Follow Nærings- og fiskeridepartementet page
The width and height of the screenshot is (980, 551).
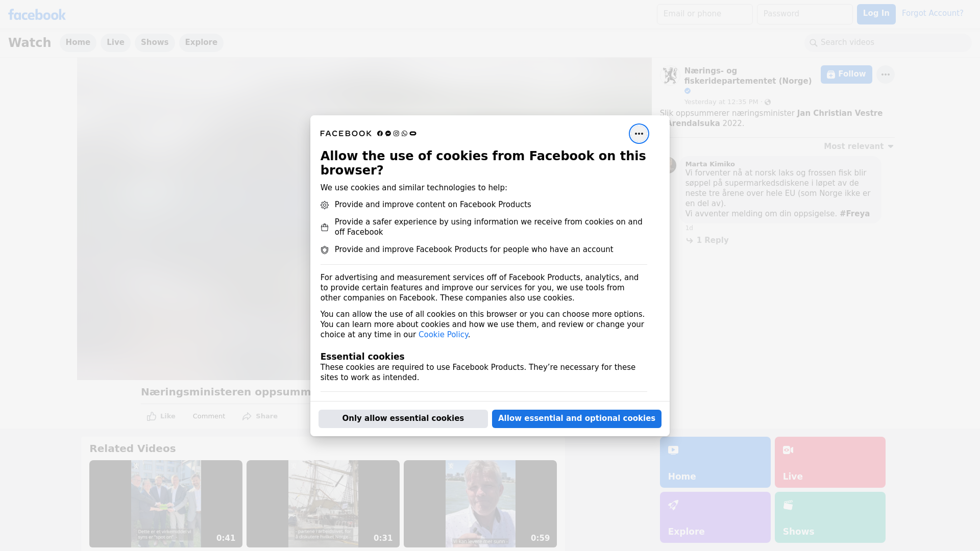click(x=846, y=74)
